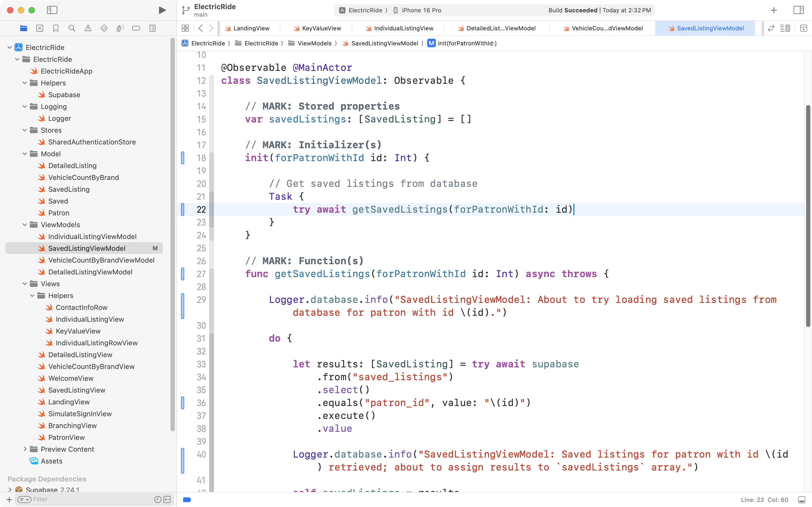Open the Bookmark navigator icon
The image size is (812, 507).
56,28
